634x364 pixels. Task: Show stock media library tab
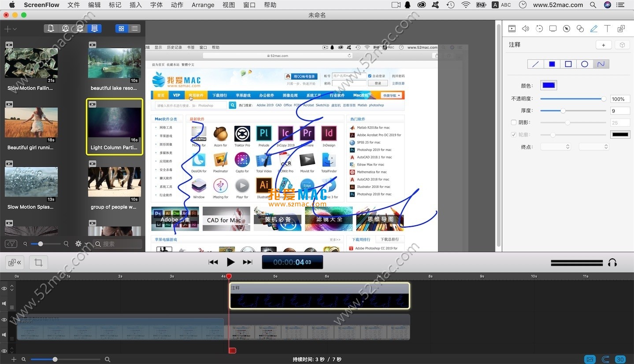point(94,29)
